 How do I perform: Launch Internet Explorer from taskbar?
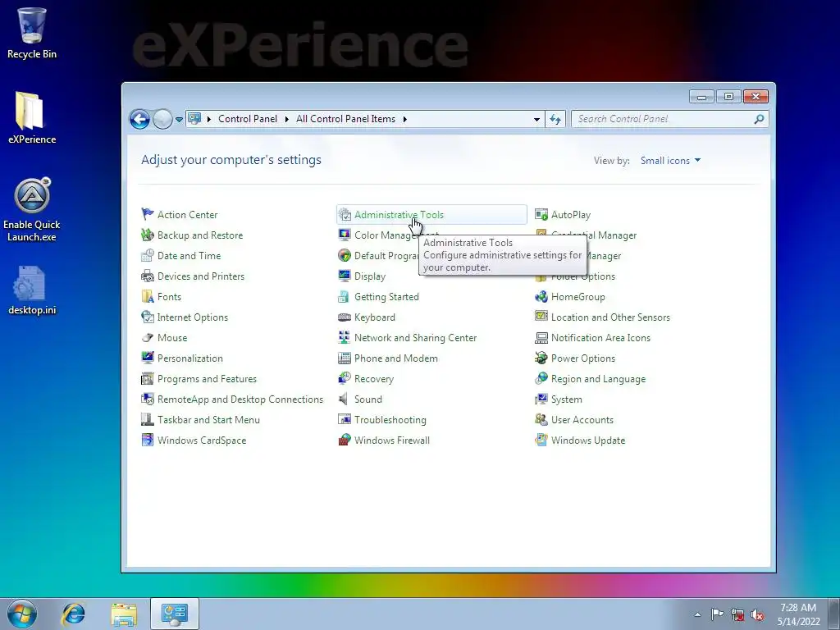(x=73, y=614)
